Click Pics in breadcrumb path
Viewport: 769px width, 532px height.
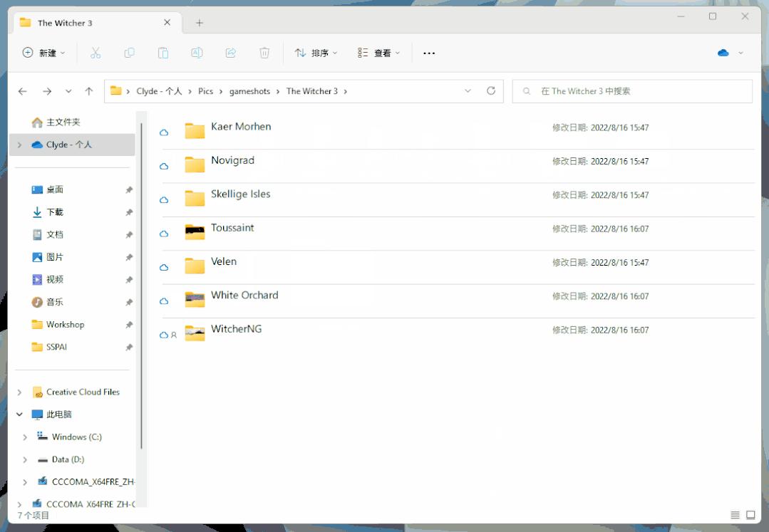tap(205, 91)
